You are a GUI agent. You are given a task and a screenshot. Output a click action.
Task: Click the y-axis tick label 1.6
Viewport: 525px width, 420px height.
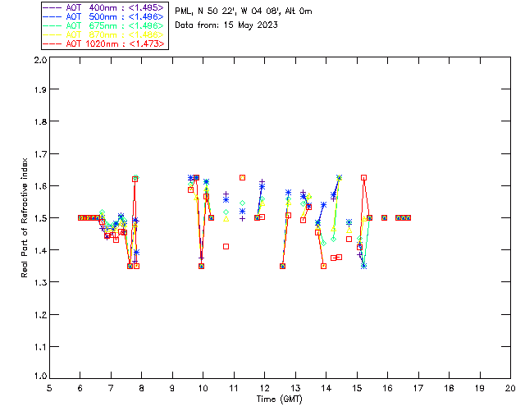coord(40,186)
